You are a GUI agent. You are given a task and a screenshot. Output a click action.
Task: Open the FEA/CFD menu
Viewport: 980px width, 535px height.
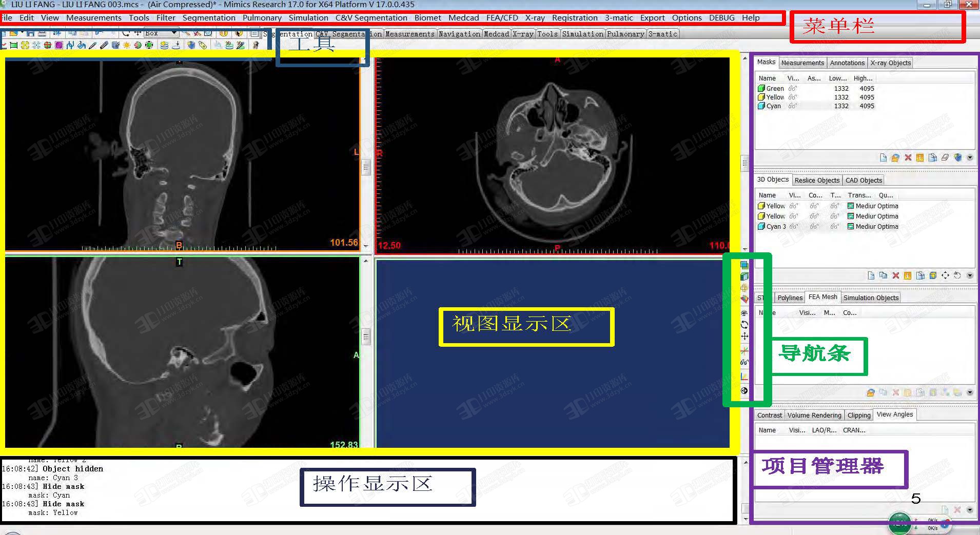coord(502,17)
